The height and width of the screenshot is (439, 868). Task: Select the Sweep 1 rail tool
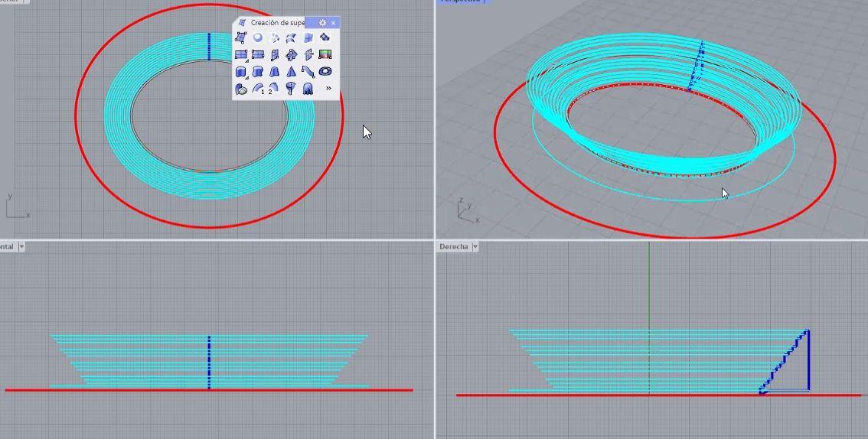258,89
